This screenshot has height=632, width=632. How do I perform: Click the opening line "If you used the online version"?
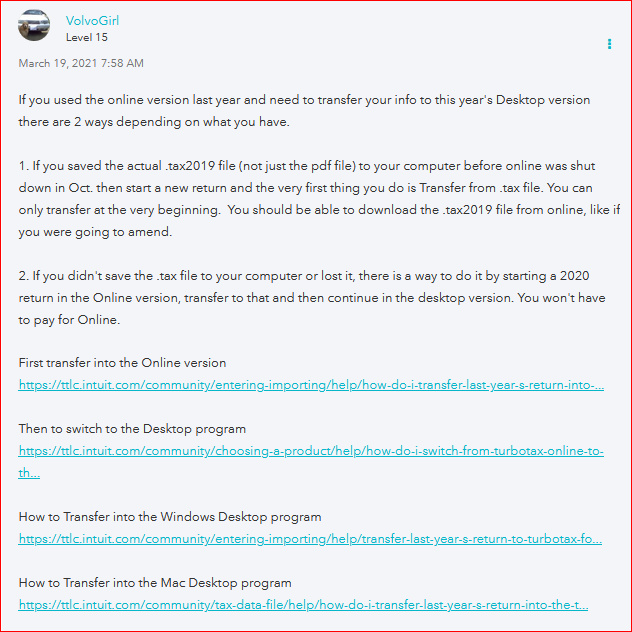304,100
